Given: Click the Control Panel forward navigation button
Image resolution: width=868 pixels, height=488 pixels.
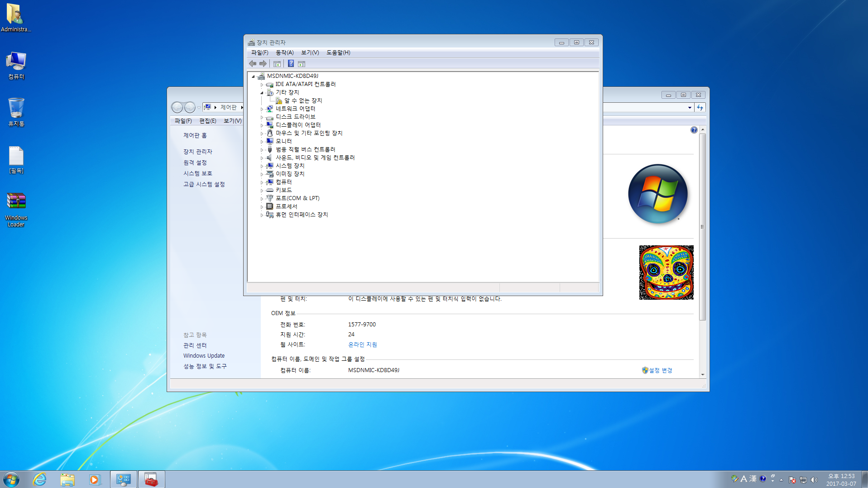Looking at the screenshot, I should 190,107.
